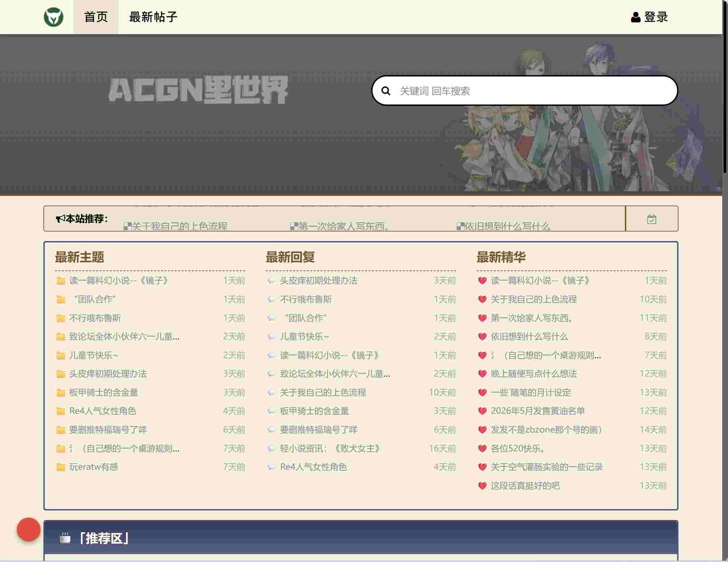Click image icon before recommended 关于我自己的上色流程

[127, 226]
